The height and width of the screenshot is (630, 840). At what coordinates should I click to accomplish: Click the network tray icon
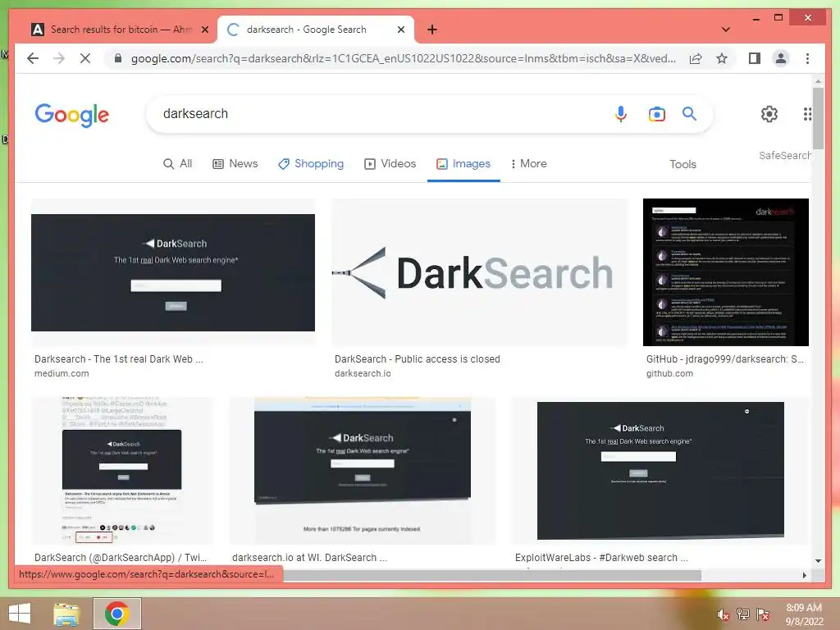coord(743,614)
